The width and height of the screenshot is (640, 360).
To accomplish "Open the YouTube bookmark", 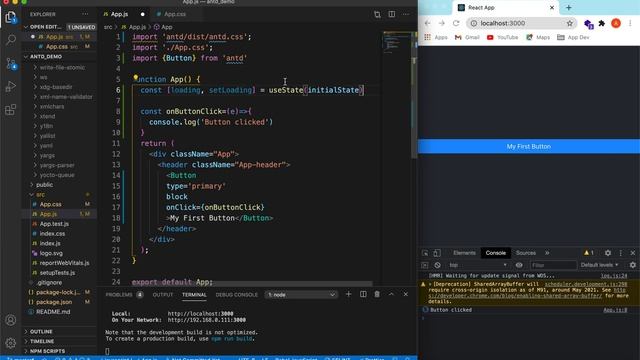I will click(502, 37).
